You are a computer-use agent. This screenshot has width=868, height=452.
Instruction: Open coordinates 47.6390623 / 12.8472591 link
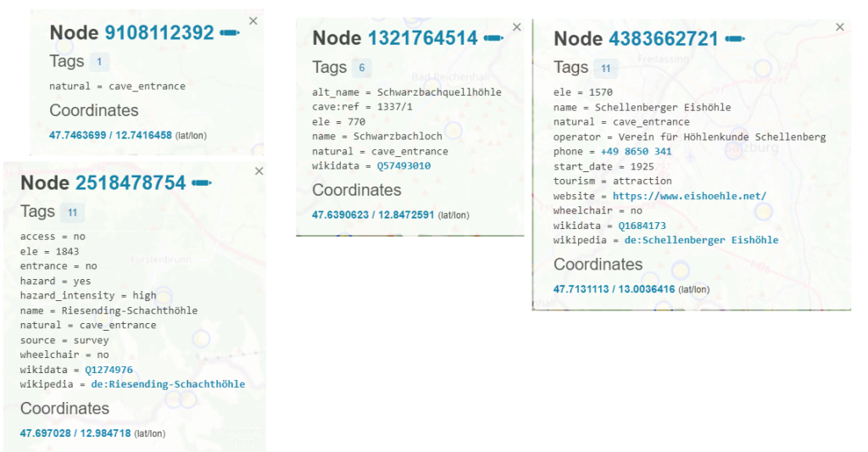click(373, 215)
